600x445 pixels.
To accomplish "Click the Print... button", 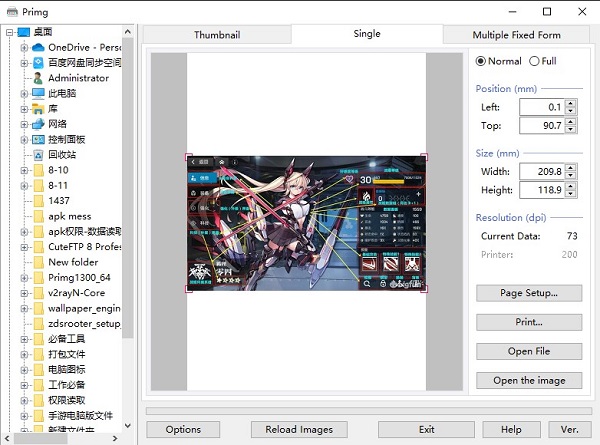I will tap(529, 322).
